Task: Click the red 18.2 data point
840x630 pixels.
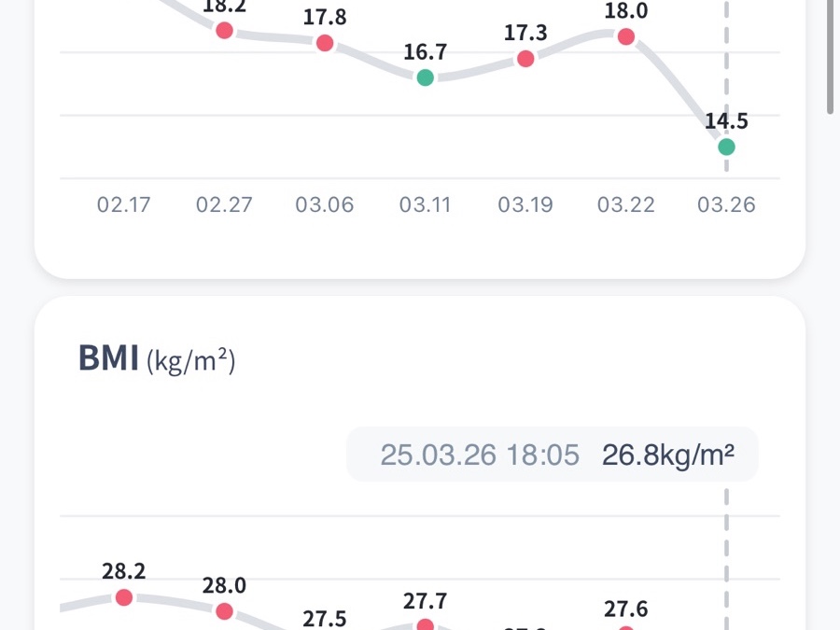Action: coord(224,30)
